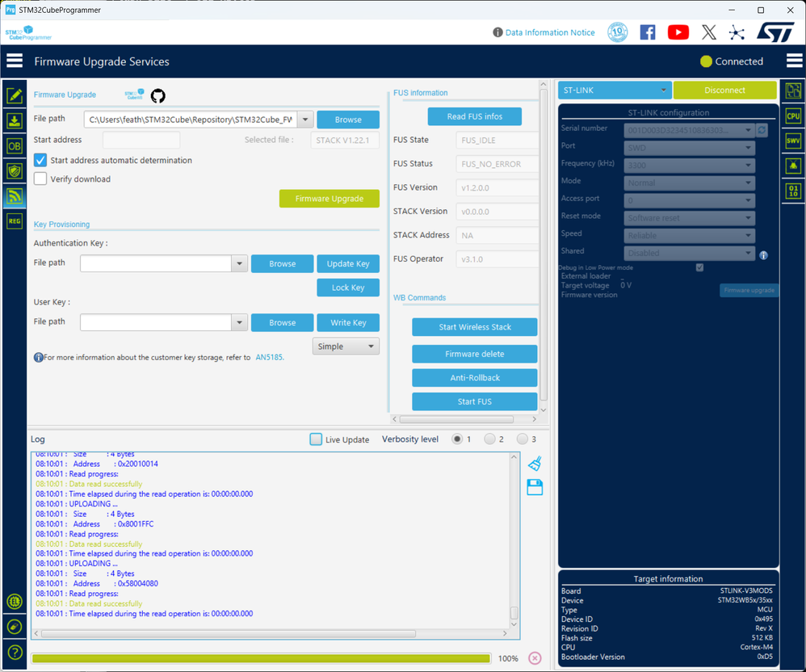Expand the firmware file path dropdown

304,120
